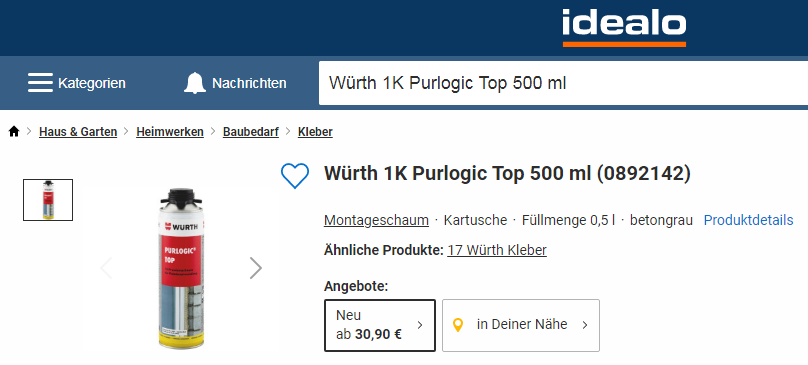Add product to wishlist via heart icon
Viewport: 808px width, 365px height.
coord(295,175)
